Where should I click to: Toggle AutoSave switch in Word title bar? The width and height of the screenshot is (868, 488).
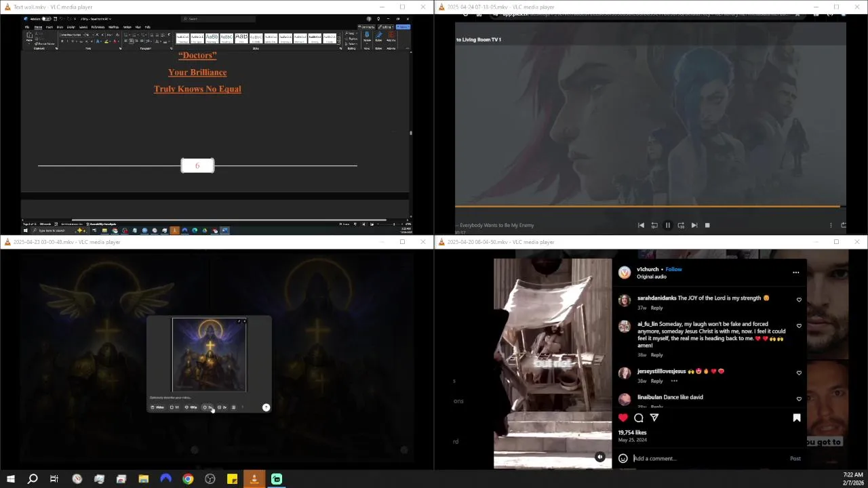click(46, 19)
